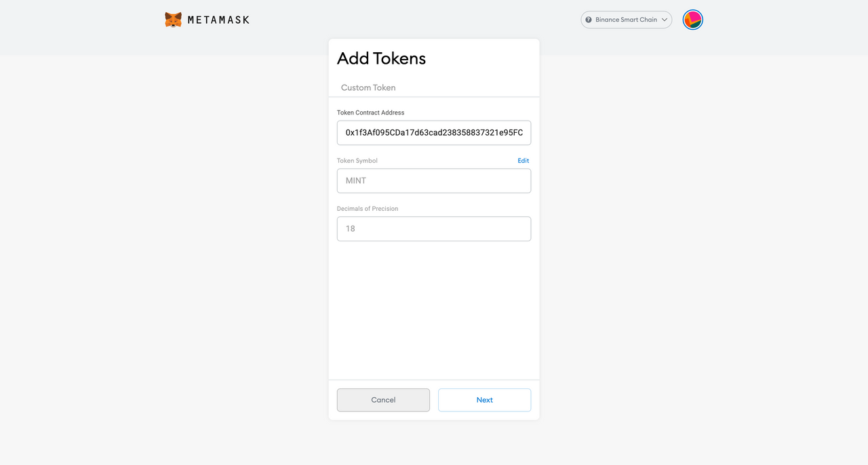Viewport: 868px width, 465px height.
Task: Expand the network selector chevron
Action: pyautogui.click(x=665, y=20)
